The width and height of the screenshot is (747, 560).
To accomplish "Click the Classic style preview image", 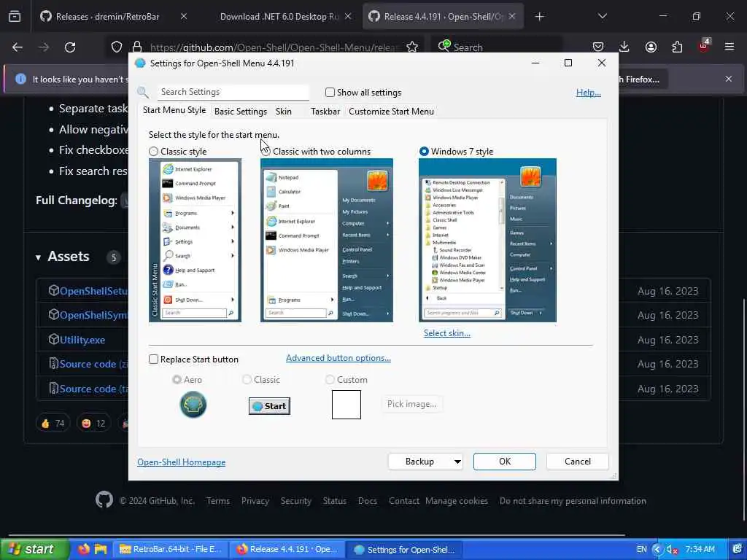I will pos(195,241).
